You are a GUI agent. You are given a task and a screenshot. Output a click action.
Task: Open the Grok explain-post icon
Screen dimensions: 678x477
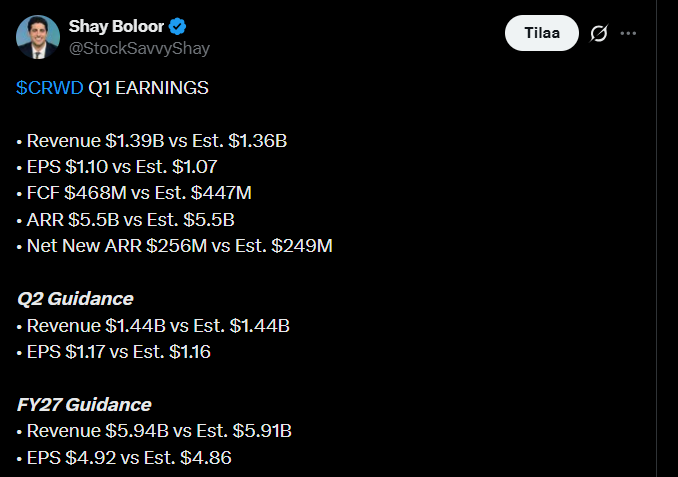point(599,33)
